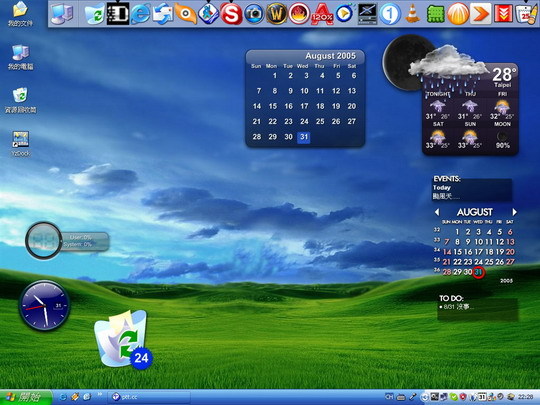Click the calendar '31' tray icon

tap(482, 397)
